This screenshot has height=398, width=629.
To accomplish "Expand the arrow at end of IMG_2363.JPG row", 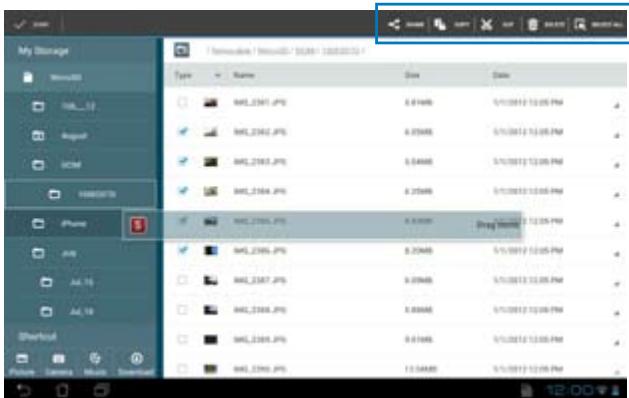I will (617, 165).
